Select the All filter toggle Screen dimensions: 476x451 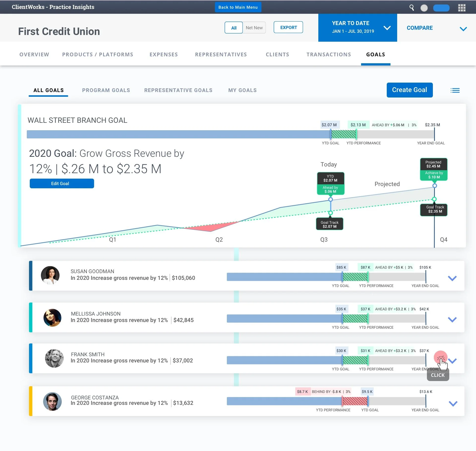click(234, 28)
